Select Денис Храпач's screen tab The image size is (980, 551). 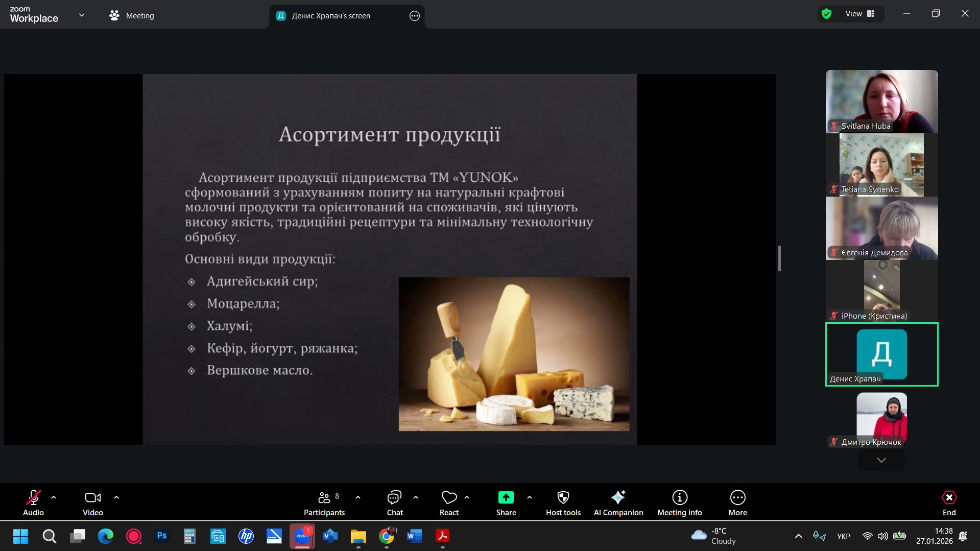click(331, 16)
